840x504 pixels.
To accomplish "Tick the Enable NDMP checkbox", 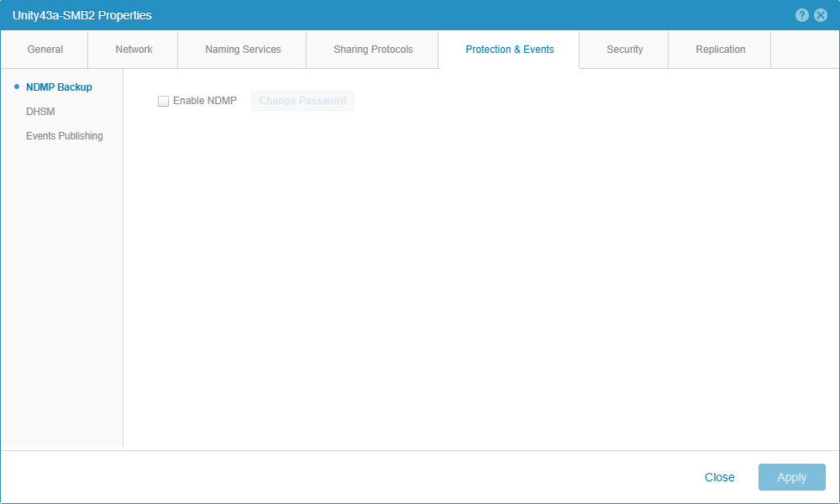I will pyautogui.click(x=164, y=102).
